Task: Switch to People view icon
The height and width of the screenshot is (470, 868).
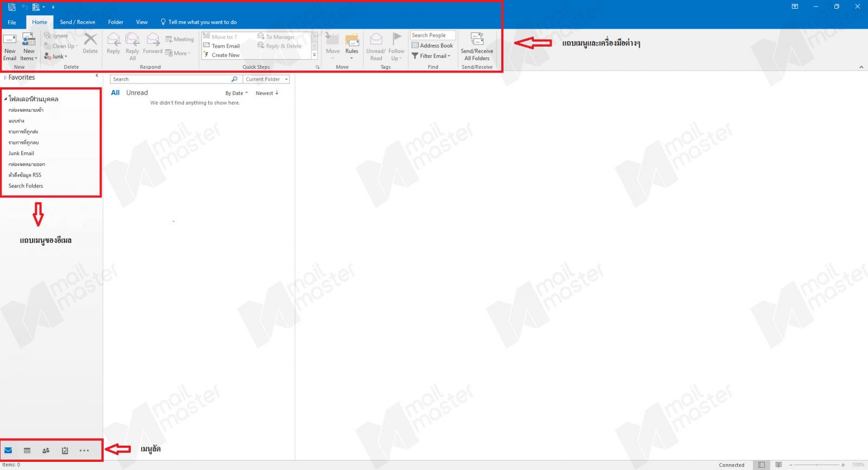Action: tap(46, 450)
